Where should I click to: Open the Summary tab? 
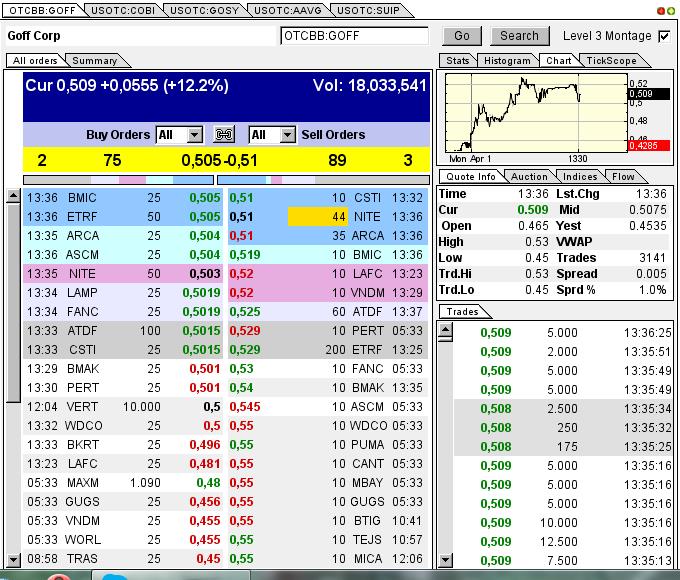click(95, 61)
